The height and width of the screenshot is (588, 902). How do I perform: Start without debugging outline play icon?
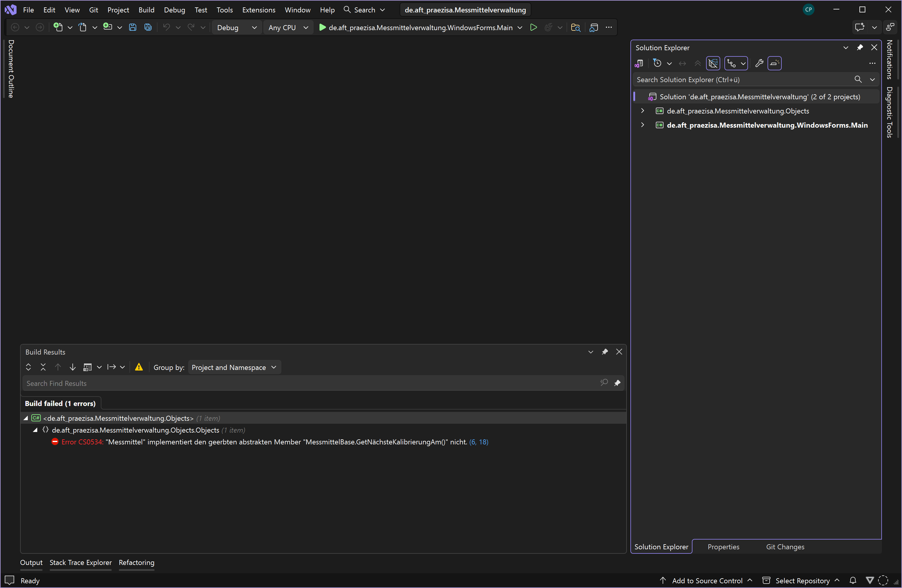(x=533, y=27)
